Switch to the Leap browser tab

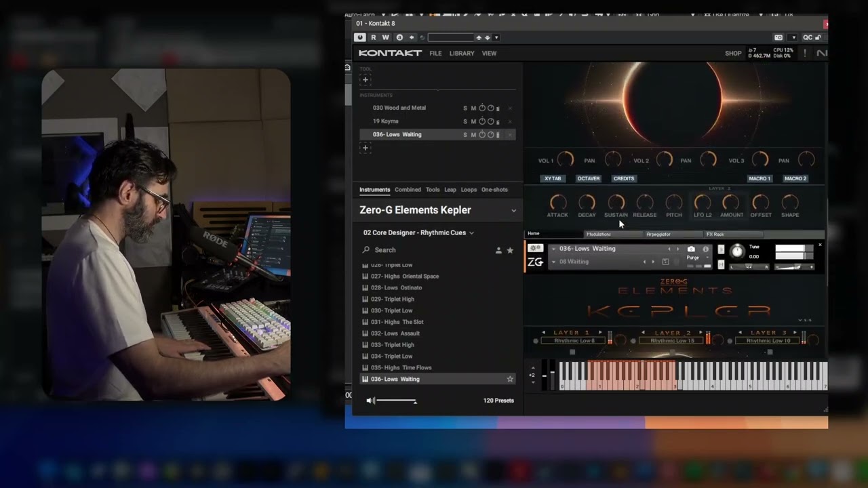(x=450, y=190)
